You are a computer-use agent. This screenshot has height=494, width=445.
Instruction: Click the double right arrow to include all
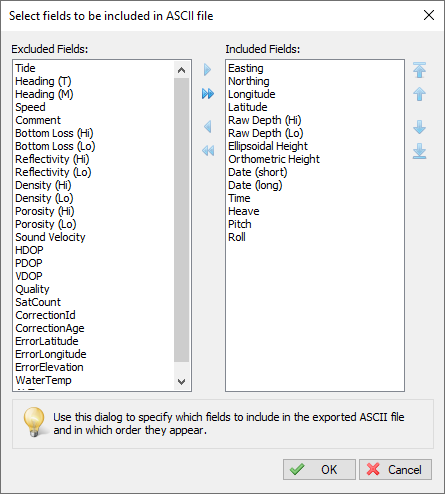click(x=208, y=94)
